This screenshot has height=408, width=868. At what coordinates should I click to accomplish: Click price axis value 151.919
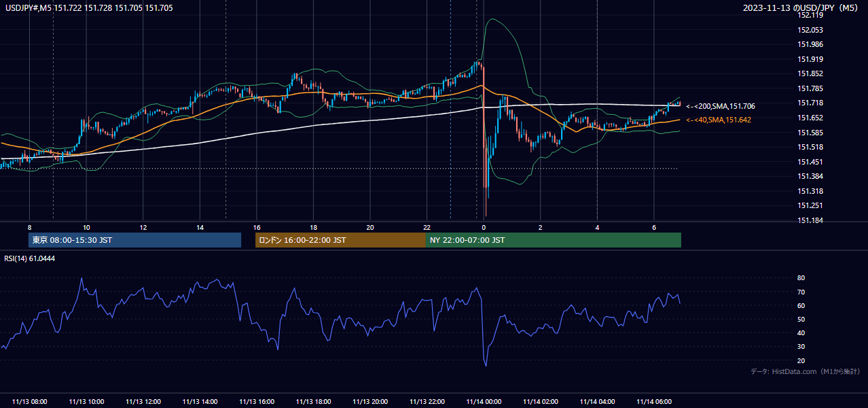point(810,59)
